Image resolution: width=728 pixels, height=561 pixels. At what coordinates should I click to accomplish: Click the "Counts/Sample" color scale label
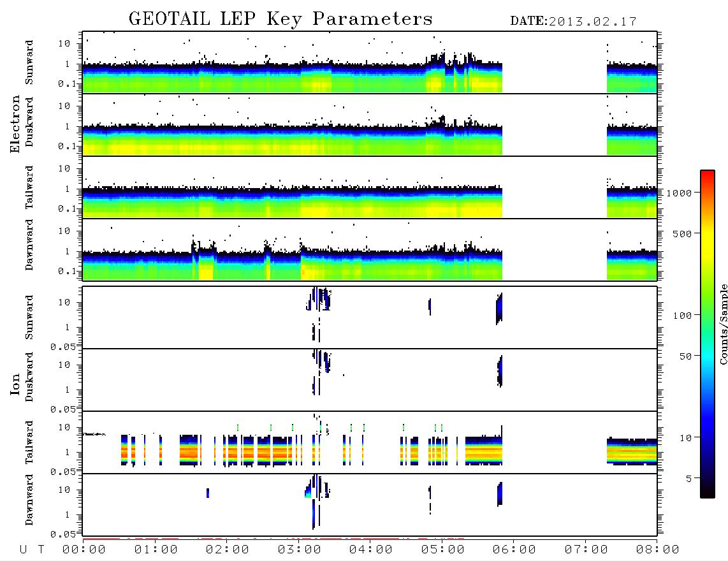pyautogui.click(x=723, y=324)
